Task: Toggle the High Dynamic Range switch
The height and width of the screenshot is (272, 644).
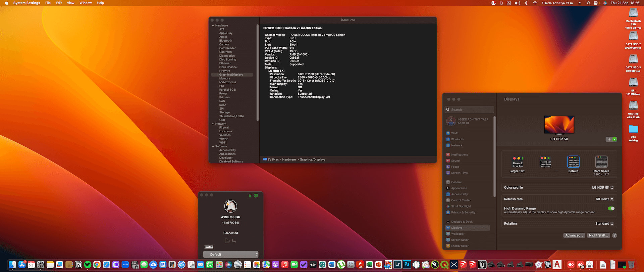Action: [x=611, y=209]
